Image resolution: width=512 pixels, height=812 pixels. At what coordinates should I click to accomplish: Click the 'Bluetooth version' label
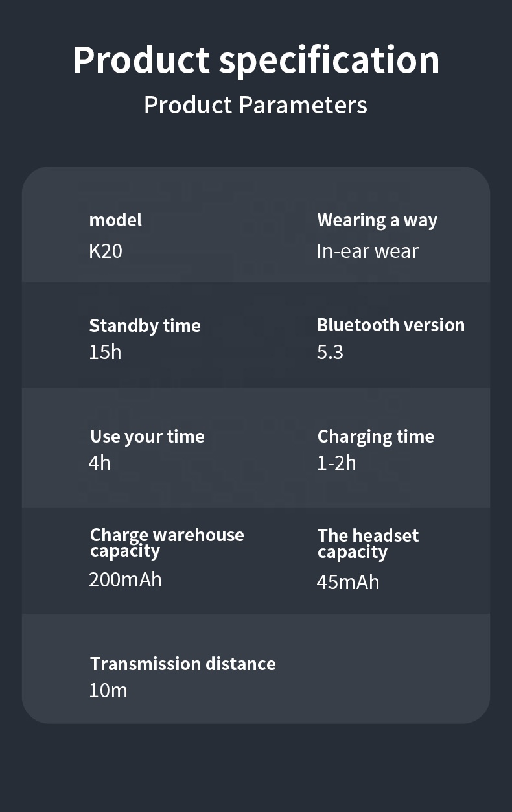tap(391, 325)
